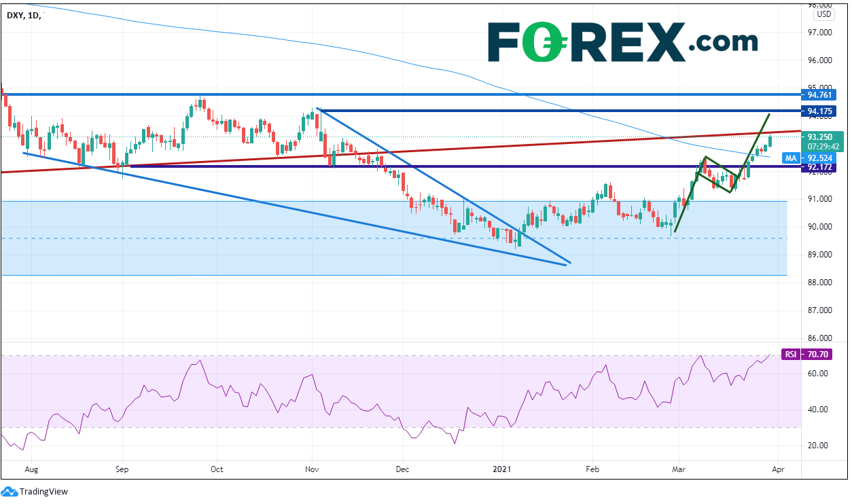Click the purple RSI badge

coord(791,354)
